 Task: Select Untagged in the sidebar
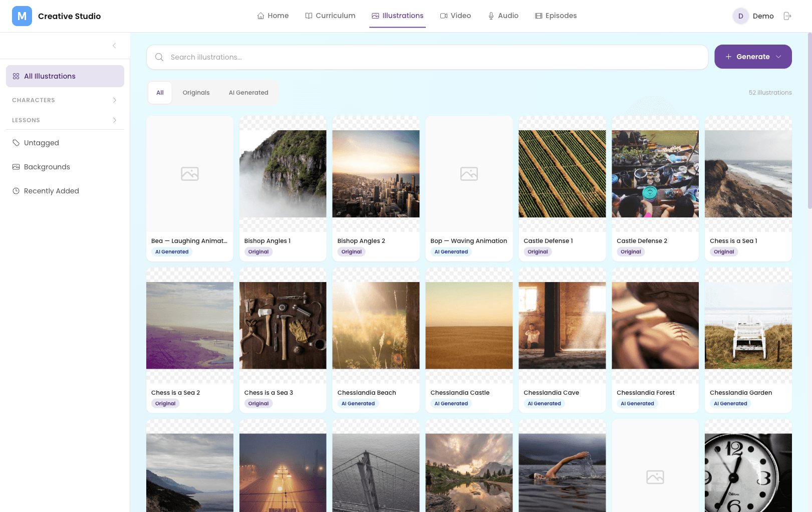[42, 143]
